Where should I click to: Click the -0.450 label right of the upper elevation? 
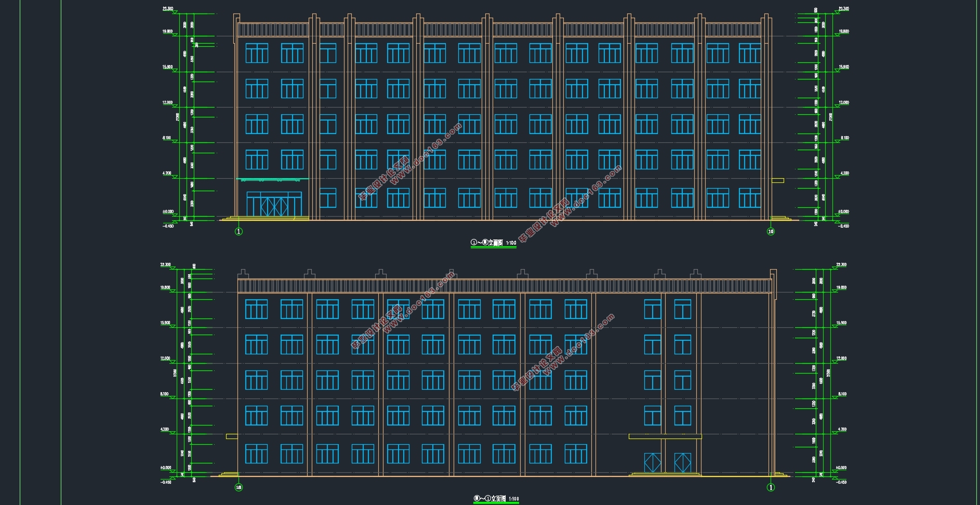(x=843, y=226)
